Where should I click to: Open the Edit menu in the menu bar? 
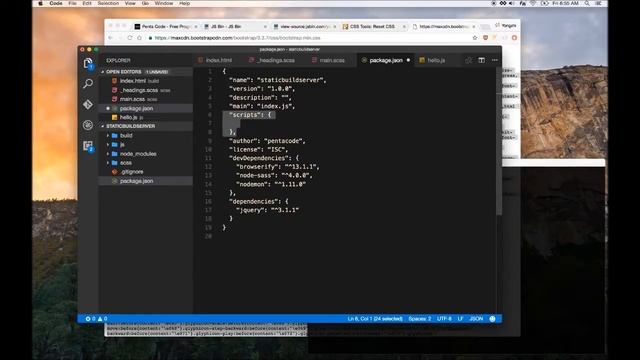click(x=87, y=3)
